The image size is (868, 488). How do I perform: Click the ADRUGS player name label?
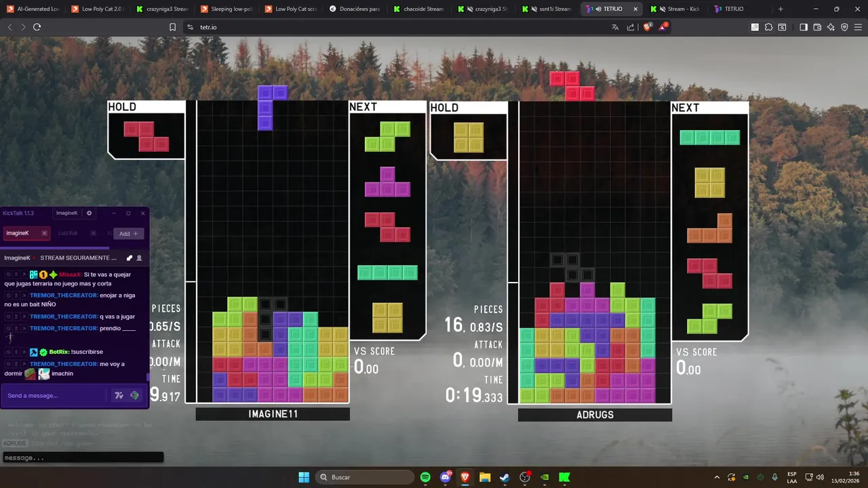(x=595, y=414)
